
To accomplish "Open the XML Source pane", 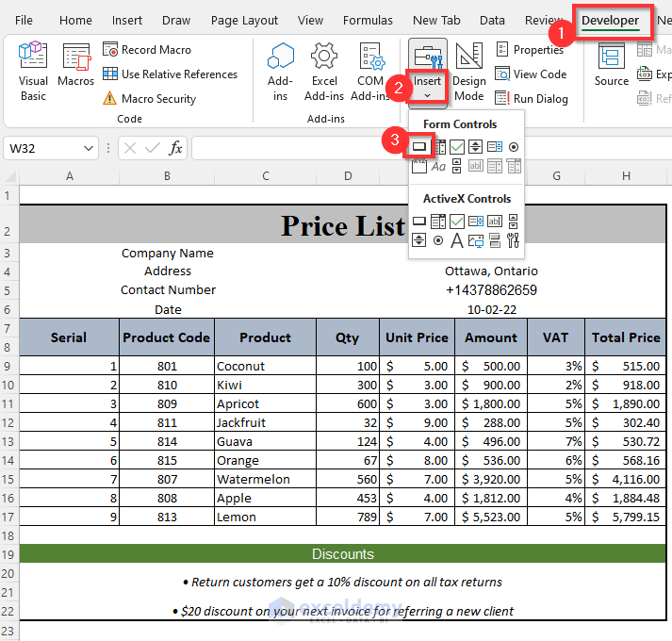I will click(612, 65).
